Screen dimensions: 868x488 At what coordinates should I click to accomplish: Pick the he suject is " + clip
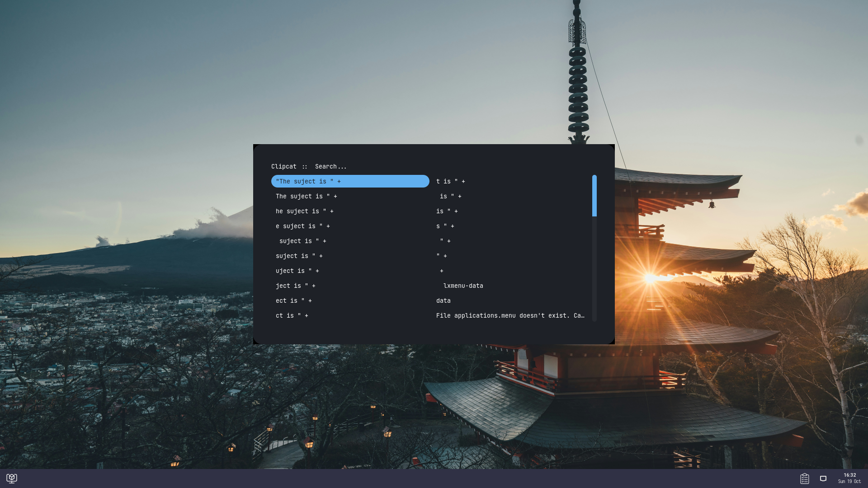coord(350,211)
